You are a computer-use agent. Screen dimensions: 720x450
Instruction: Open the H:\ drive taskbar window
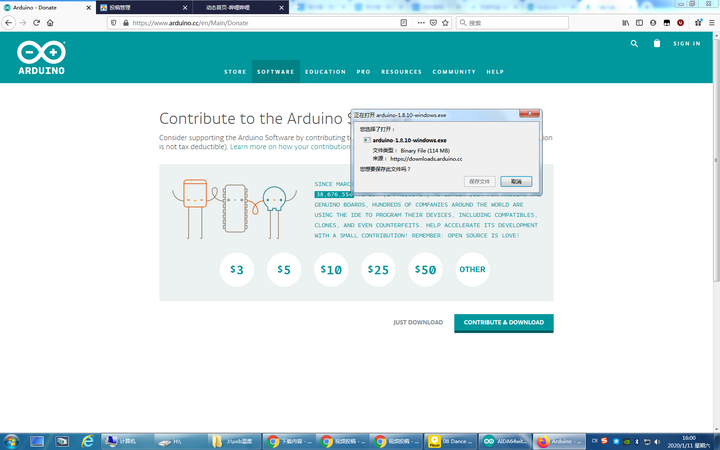pos(180,441)
